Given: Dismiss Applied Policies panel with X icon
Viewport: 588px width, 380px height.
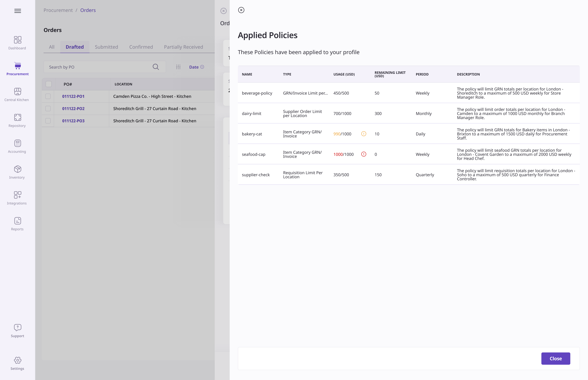Looking at the screenshot, I should coord(241,10).
